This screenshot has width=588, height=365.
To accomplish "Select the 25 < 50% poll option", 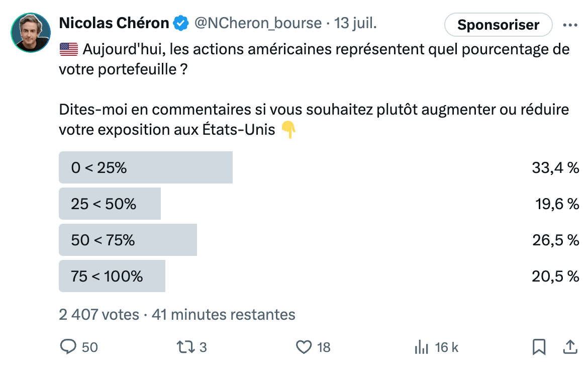I will (319, 204).
